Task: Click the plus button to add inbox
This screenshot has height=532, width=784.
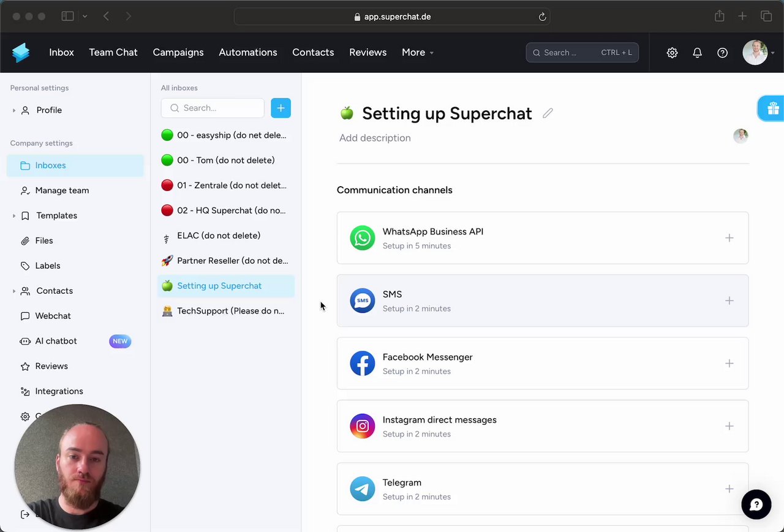Action: coord(281,108)
